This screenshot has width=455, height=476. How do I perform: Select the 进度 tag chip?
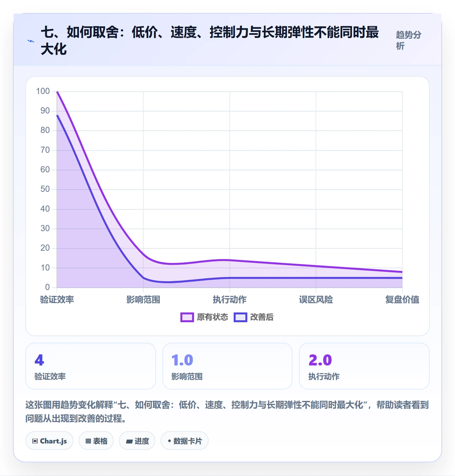coord(137,441)
